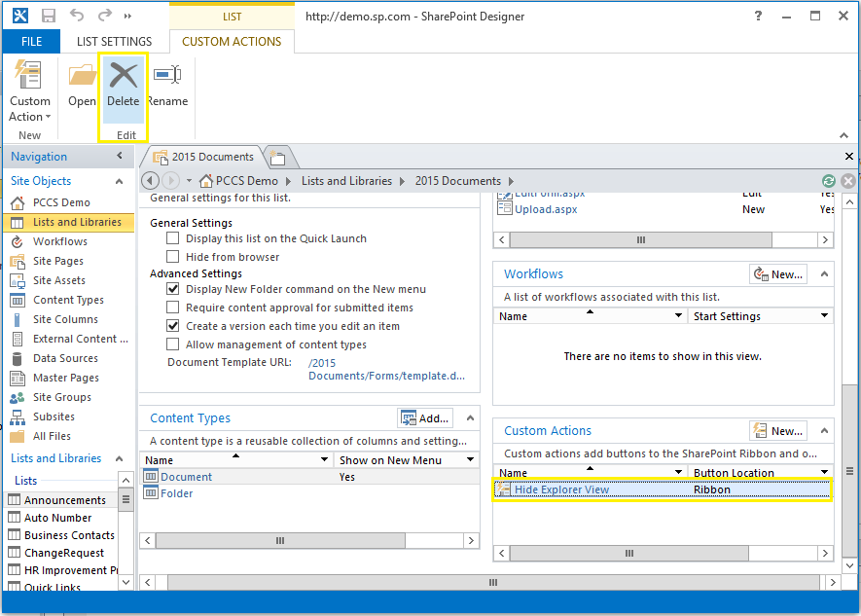Click the Undo arrow icon
This screenshot has height=616, width=861.
pyautogui.click(x=76, y=16)
